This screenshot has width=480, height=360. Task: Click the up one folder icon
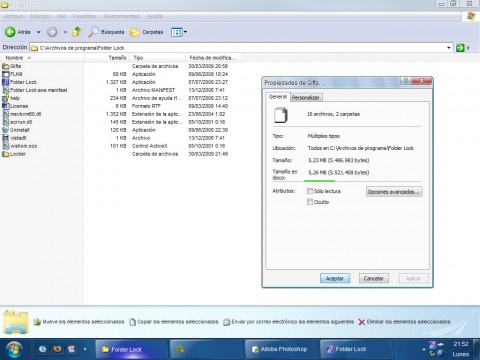tap(77, 32)
